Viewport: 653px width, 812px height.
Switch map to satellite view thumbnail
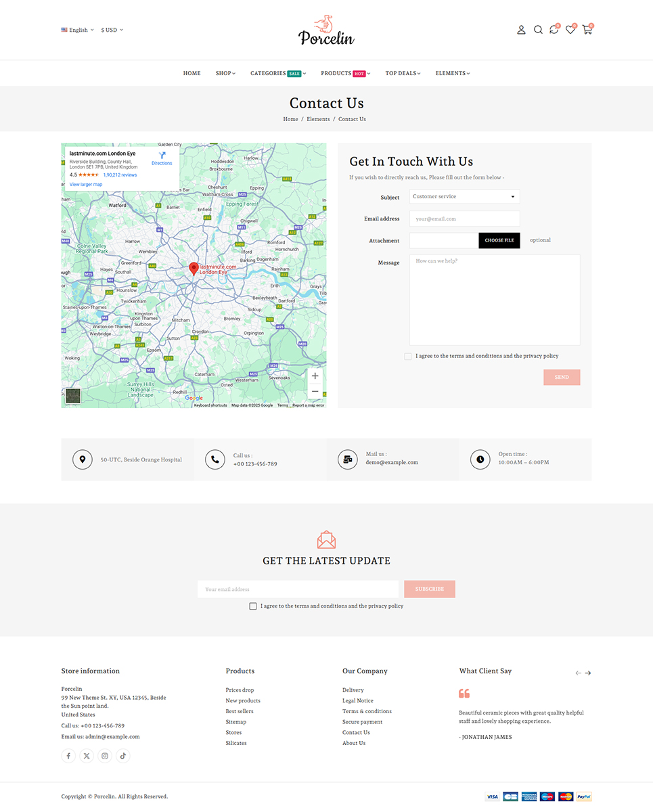[72, 396]
